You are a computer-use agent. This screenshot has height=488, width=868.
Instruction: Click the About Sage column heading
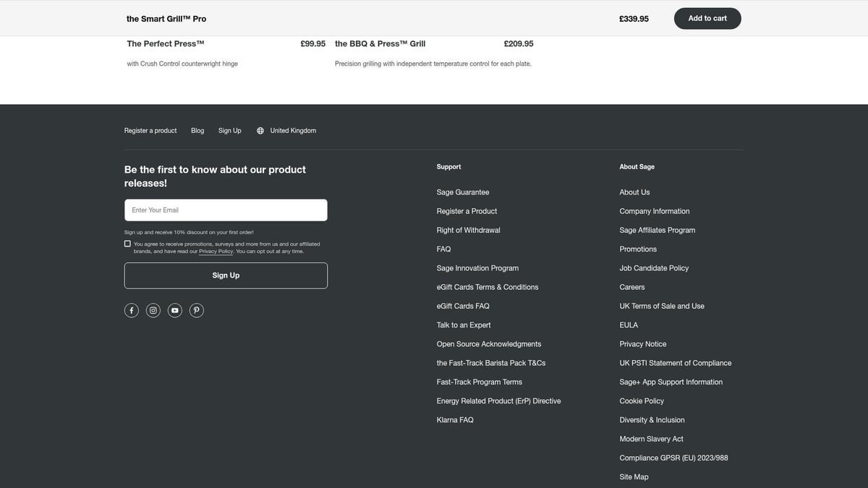coord(637,167)
